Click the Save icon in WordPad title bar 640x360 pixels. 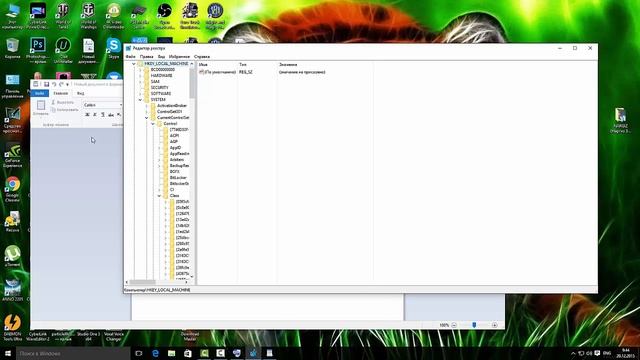pos(46,84)
